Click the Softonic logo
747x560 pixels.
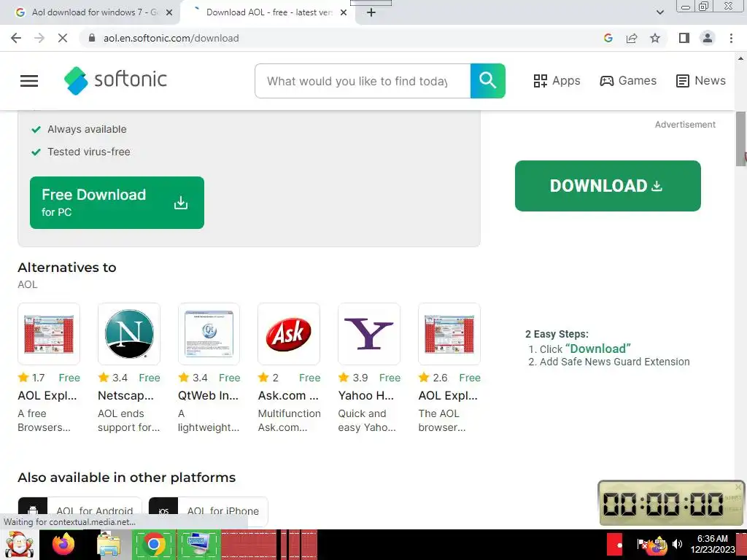coord(115,80)
